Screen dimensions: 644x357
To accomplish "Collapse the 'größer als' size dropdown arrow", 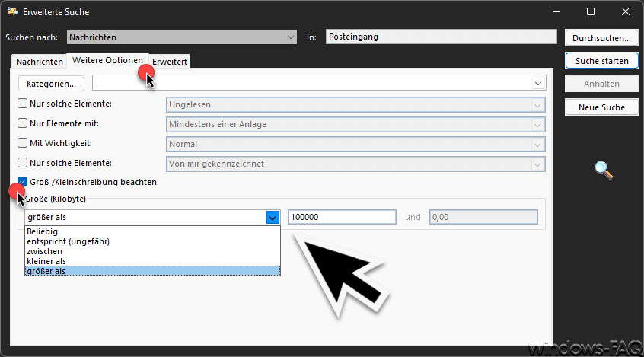I will tap(273, 218).
